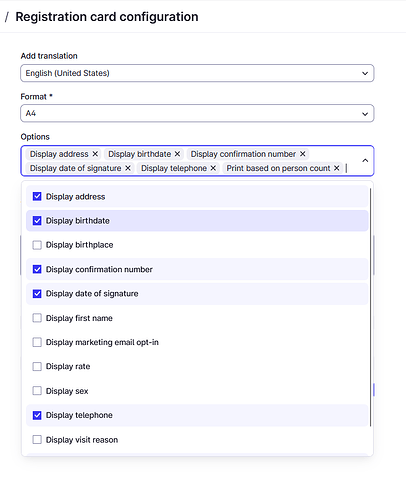
Task: Check the Display visit reason checkbox
Action: point(37,440)
